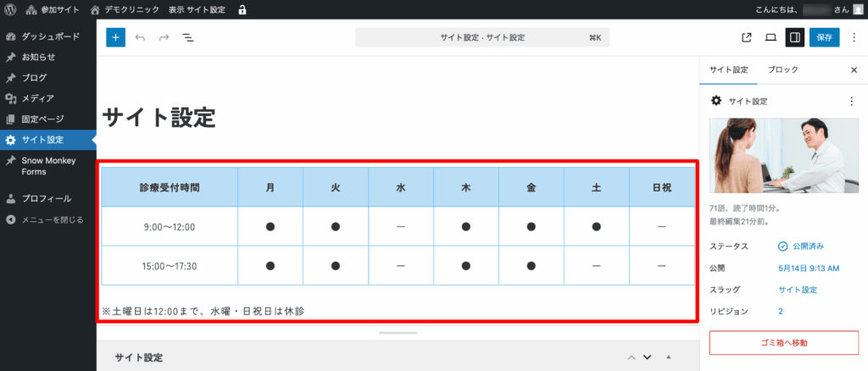Open the 公開済み status dropdown
868x371 pixels.
801,246
